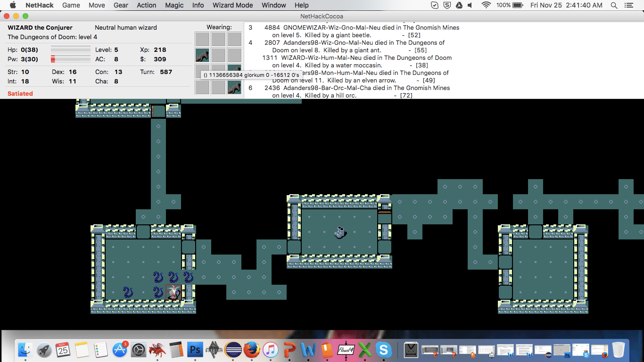The height and width of the screenshot is (362, 644).
Task: Click the leftmost filled slot in Wearing grid
Action: [202, 56]
